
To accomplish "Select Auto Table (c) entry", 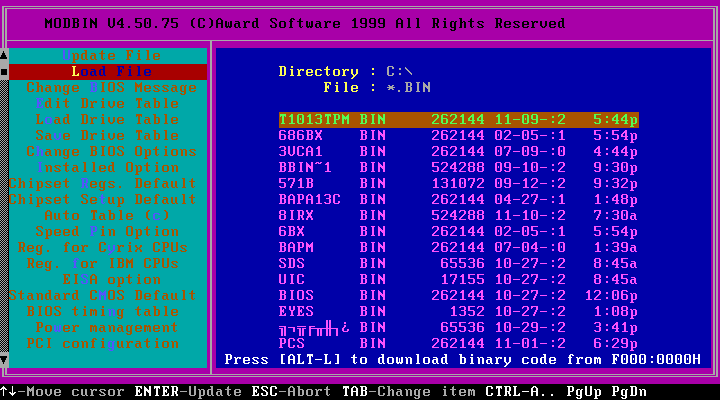I will pos(107,216).
